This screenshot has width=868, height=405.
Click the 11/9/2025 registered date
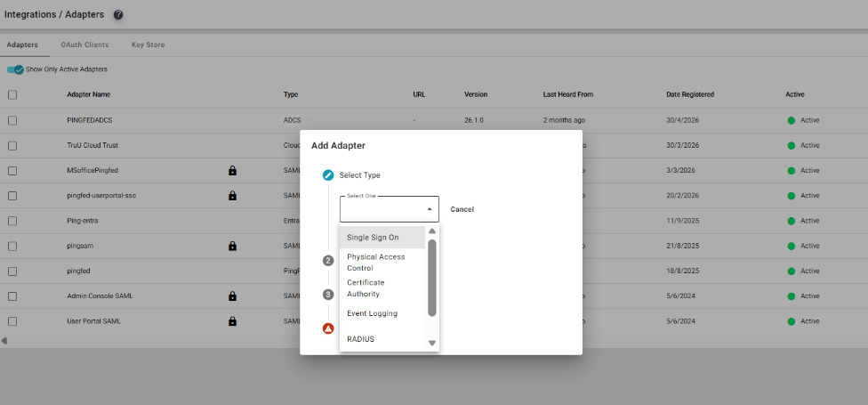(x=682, y=221)
